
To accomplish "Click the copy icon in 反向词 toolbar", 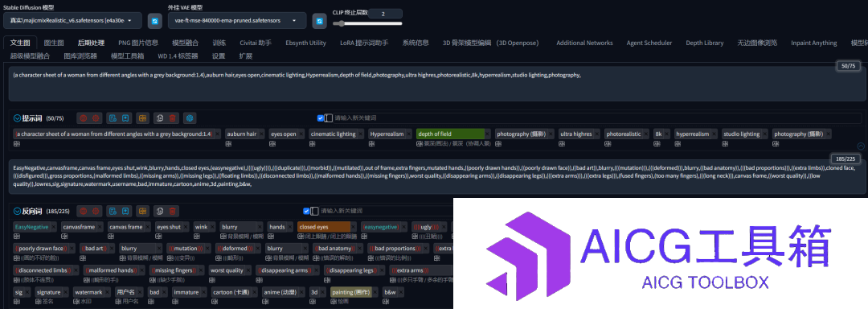I will (160, 211).
